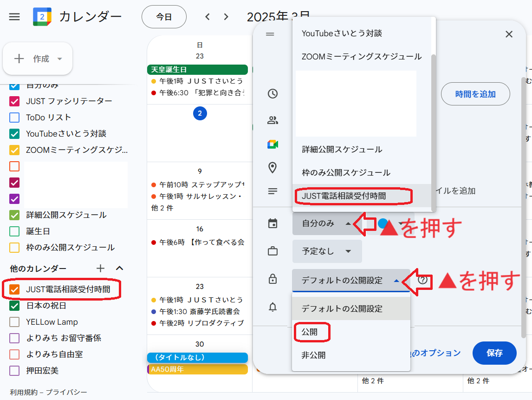532x400 pixels.
Task: Go to the previous month arrow
Action: [x=208, y=17]
